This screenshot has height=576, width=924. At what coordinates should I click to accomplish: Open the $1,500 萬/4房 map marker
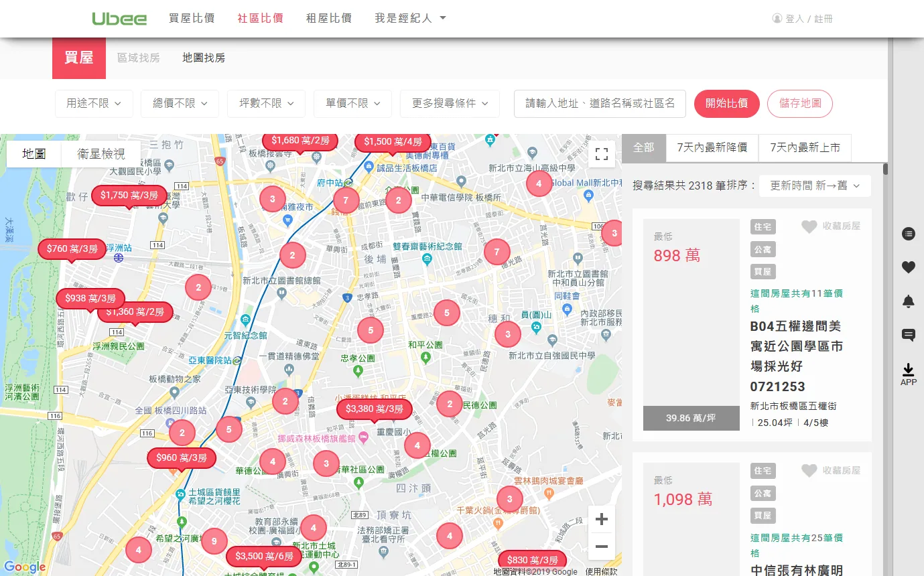tap(393, 142)
